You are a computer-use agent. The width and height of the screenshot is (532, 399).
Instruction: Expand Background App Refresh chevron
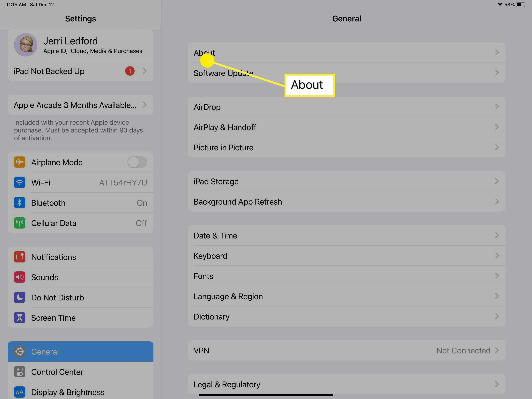(497, 201)
